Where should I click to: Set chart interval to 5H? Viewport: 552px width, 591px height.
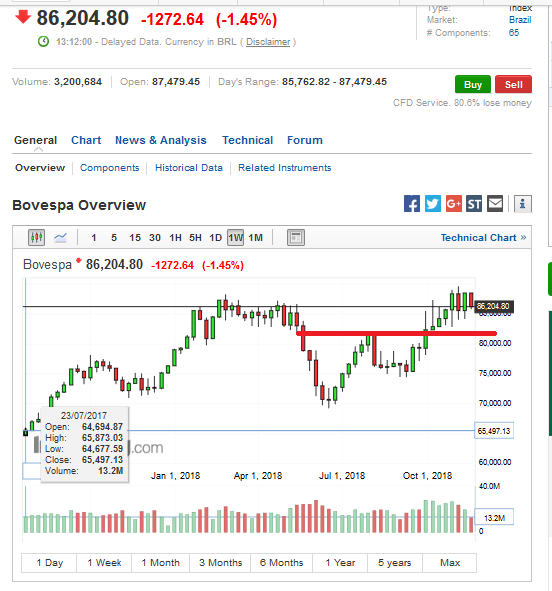(x=195, y=238)
